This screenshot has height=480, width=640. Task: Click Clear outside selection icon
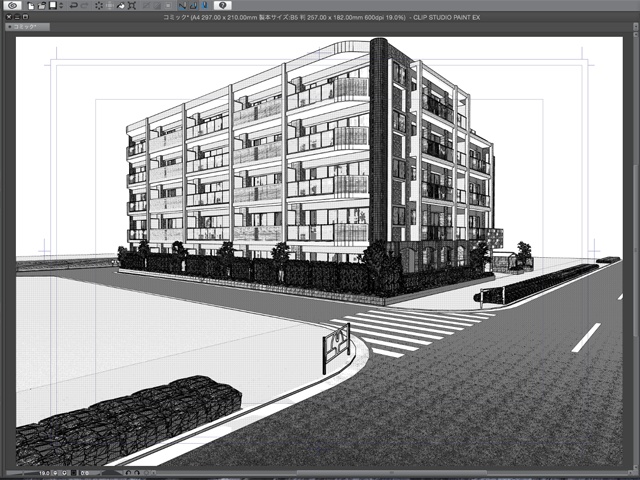pos(110,6)
